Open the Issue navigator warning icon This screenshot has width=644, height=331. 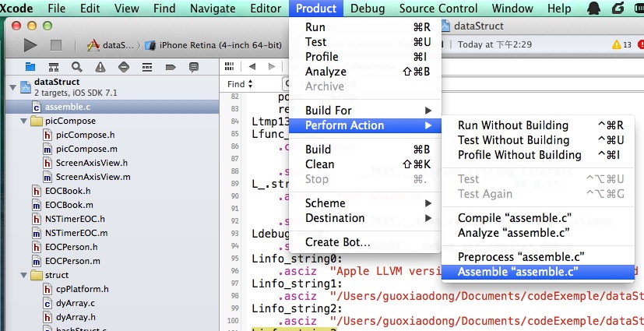pyautogui.click(x=100, y=67)
